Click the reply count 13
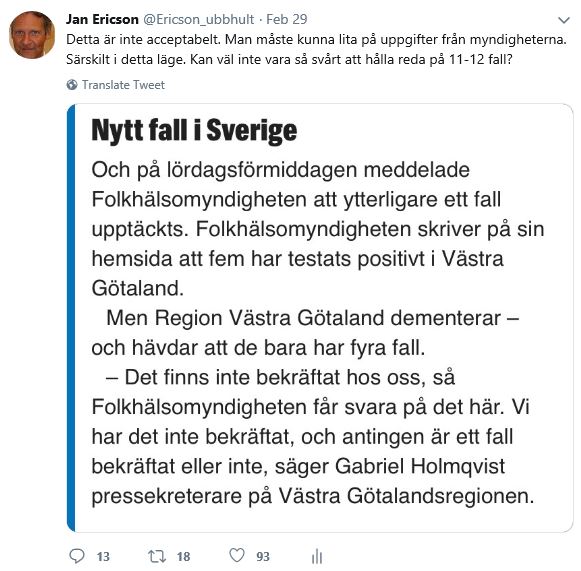The height and width of the screenshot is (571, 581). click(103, 557)
